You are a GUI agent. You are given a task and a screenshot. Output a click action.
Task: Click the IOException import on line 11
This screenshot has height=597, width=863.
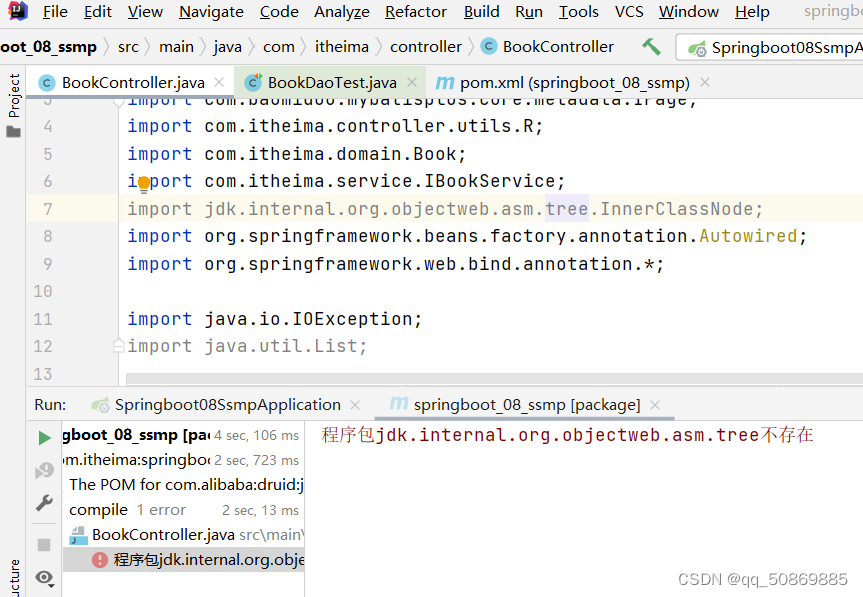click(x=275, y=319)
